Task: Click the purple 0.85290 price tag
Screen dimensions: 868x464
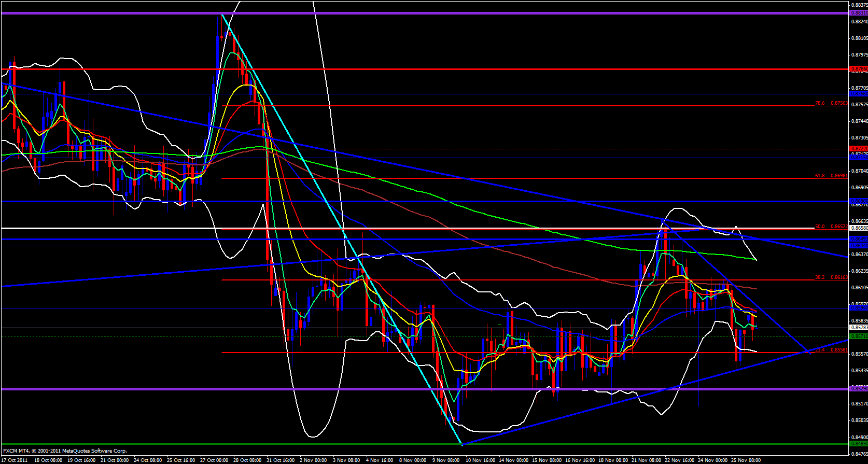Action: (x=859, y=389)
